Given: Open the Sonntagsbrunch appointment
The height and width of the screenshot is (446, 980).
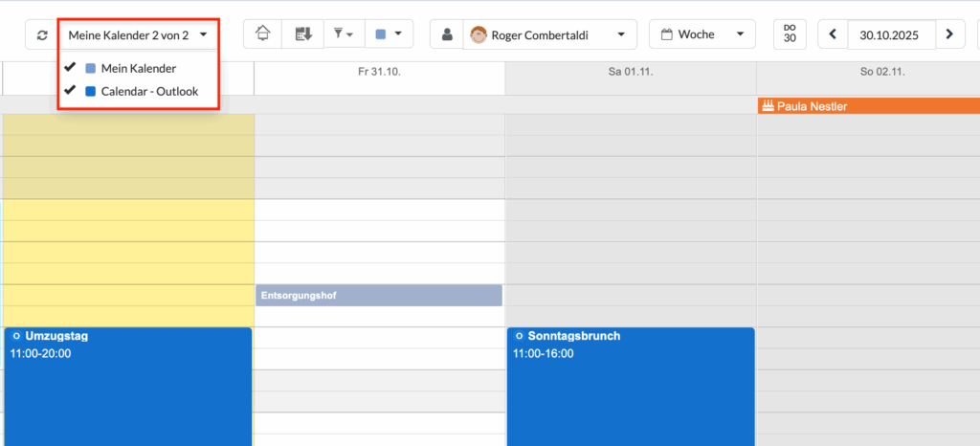Looking at the screenshot, I should 630,383.
